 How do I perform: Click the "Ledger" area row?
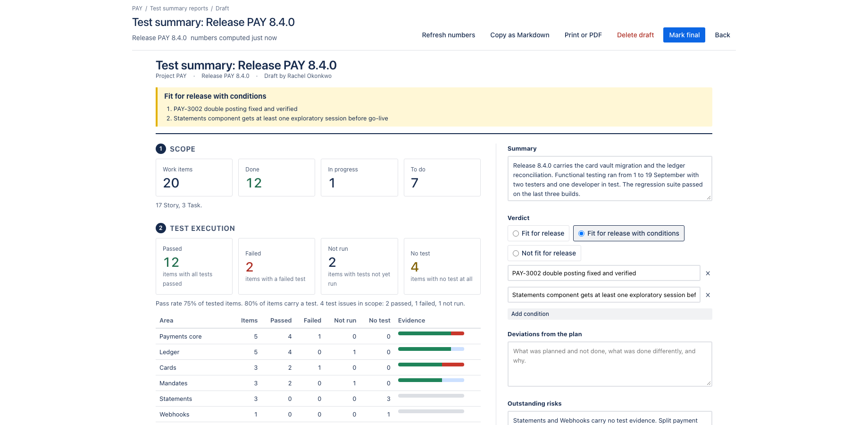(x=318, y=352)
